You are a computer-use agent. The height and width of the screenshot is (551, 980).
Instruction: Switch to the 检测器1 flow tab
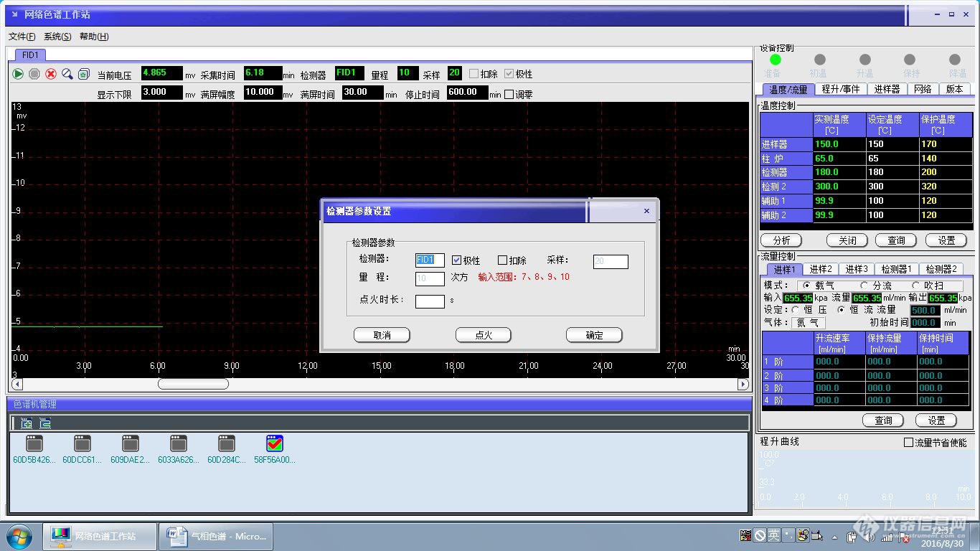point(896,269)
